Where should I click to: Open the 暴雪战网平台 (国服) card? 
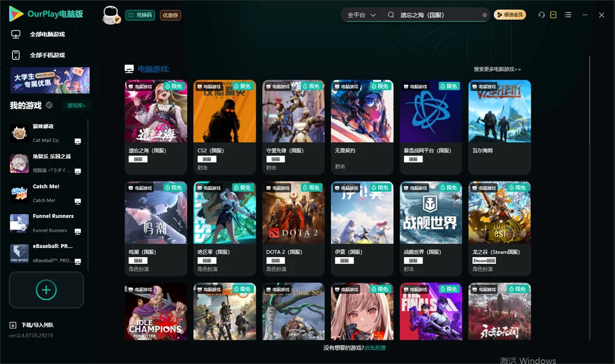430,127
